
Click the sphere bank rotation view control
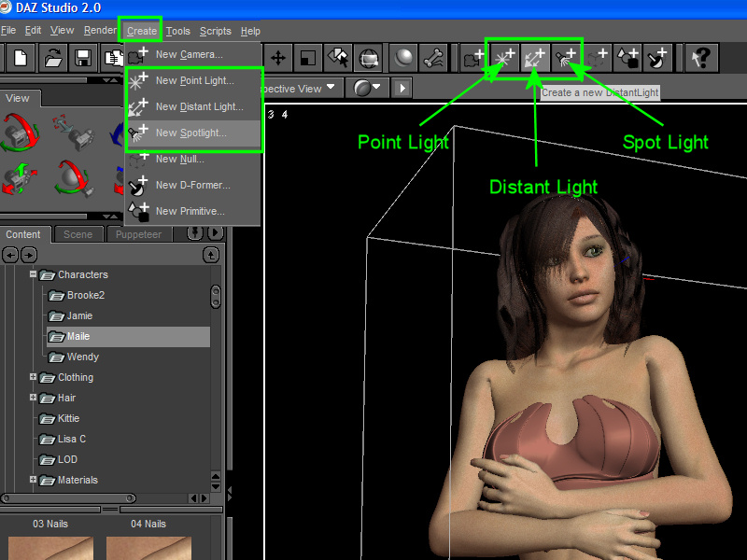tap(74, 179)
